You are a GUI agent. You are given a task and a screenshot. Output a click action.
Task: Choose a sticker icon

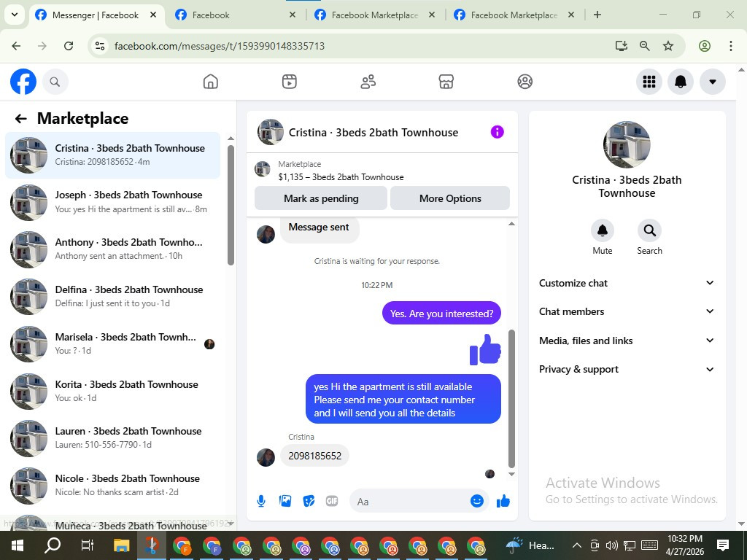coord(309,501)
